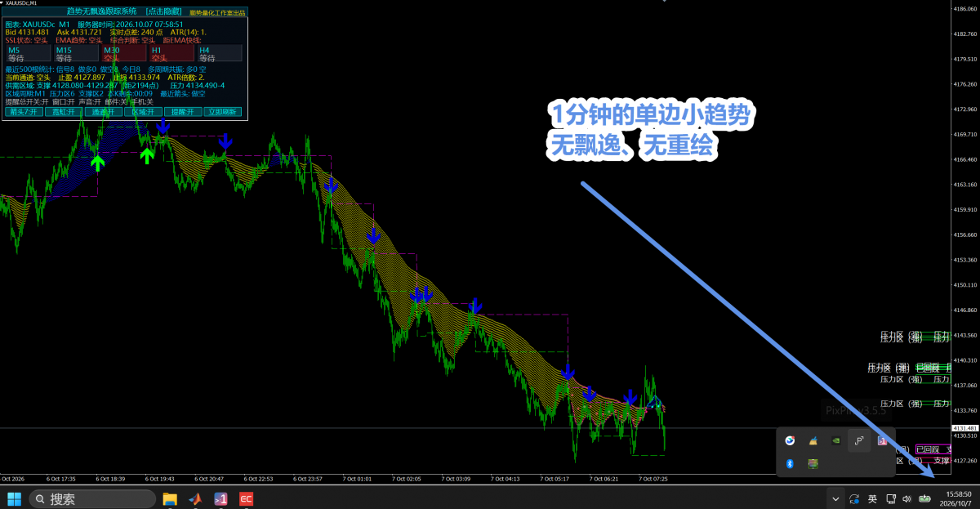Screen dimensions: 980x509
Task: Open File Explorer from the taskbar
Action: coord(171,498)
